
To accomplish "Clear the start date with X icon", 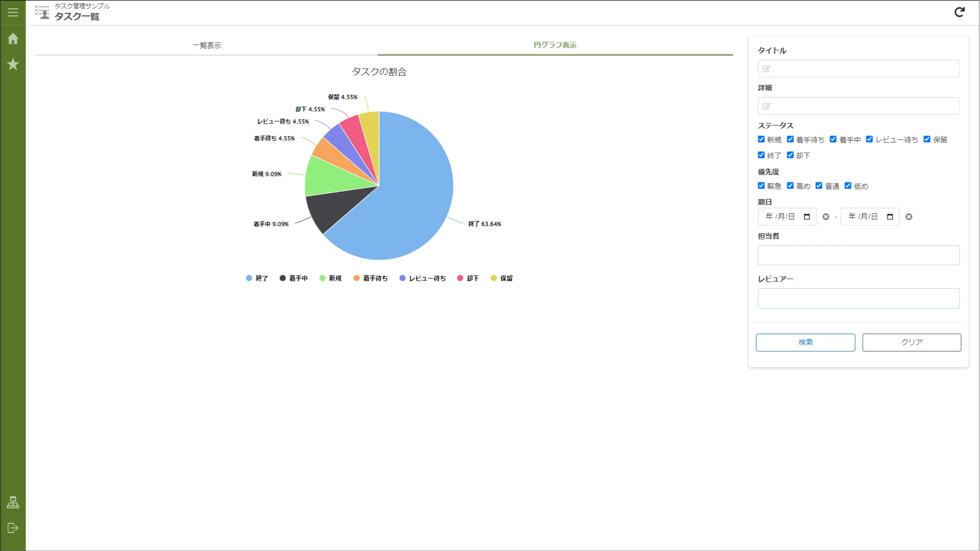I will 826,217.
